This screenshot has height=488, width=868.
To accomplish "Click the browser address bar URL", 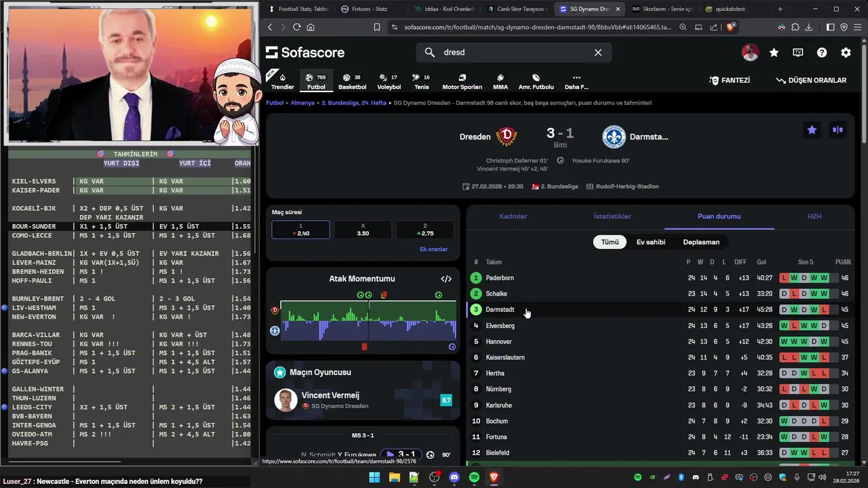I will coord(537,27).
